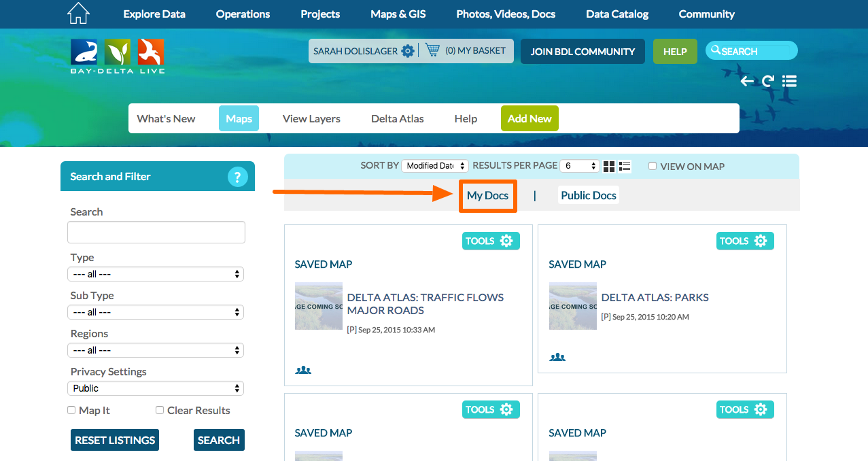Check the Map It checkbox

click(71, 411)
